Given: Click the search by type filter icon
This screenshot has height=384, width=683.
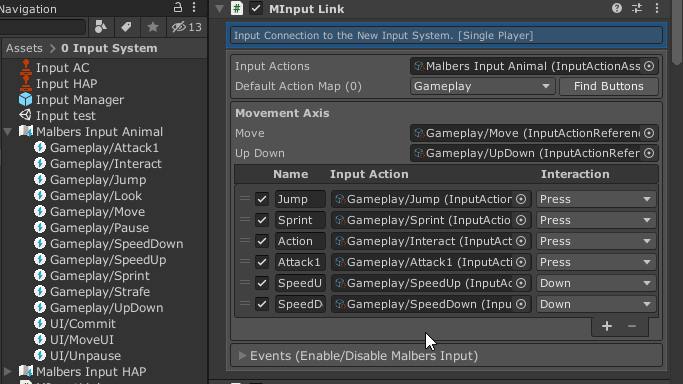Looking at the screenshot, I should point(101,27).
